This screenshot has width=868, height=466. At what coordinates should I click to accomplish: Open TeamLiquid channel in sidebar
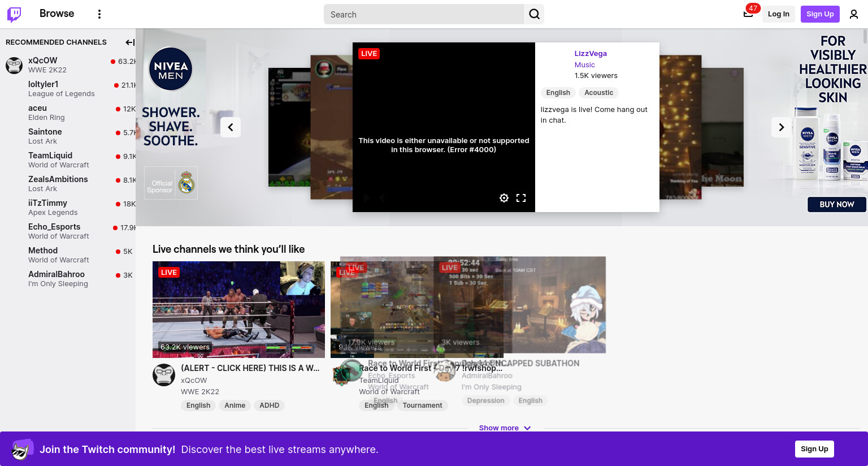pyautogui.click(x=68, y=160)
